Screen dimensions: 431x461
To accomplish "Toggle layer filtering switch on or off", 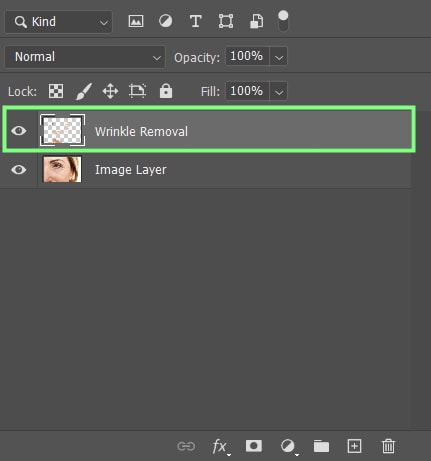I will coord(283,21).
